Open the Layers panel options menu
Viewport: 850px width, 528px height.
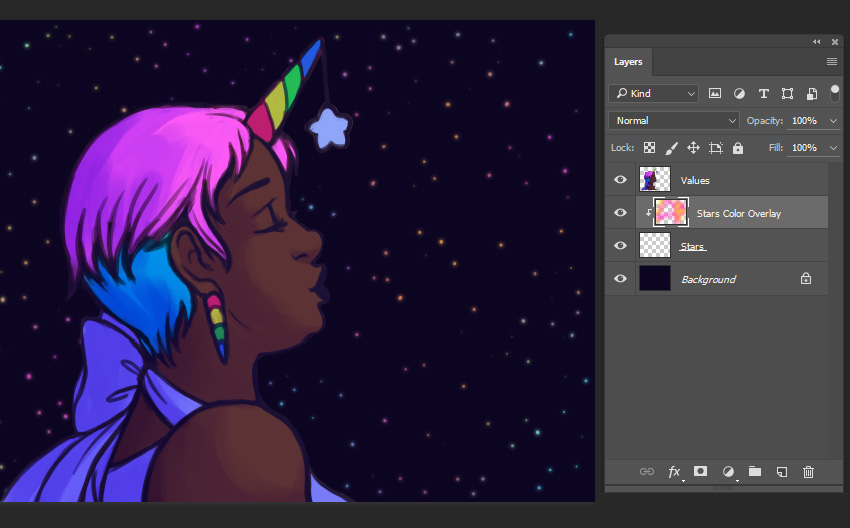[832, 62]
